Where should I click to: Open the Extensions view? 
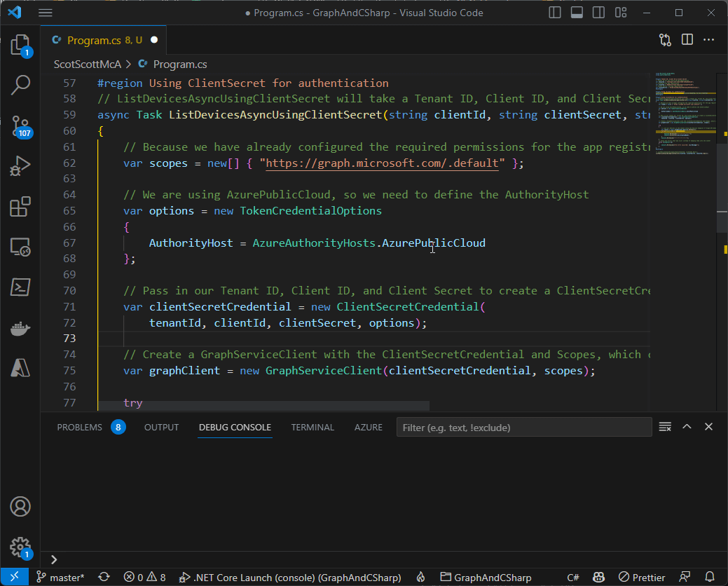[20, 207]
